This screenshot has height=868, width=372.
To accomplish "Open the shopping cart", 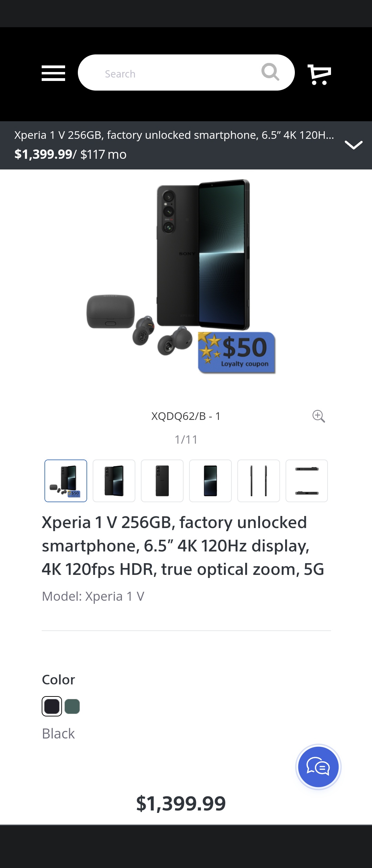I will [x=319, y=74].
